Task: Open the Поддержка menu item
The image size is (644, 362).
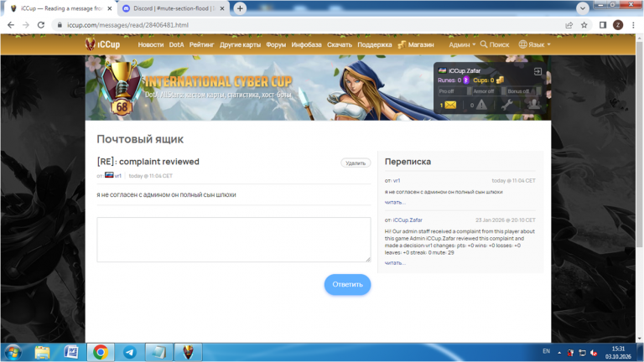Action: click(x=375, y=44)
